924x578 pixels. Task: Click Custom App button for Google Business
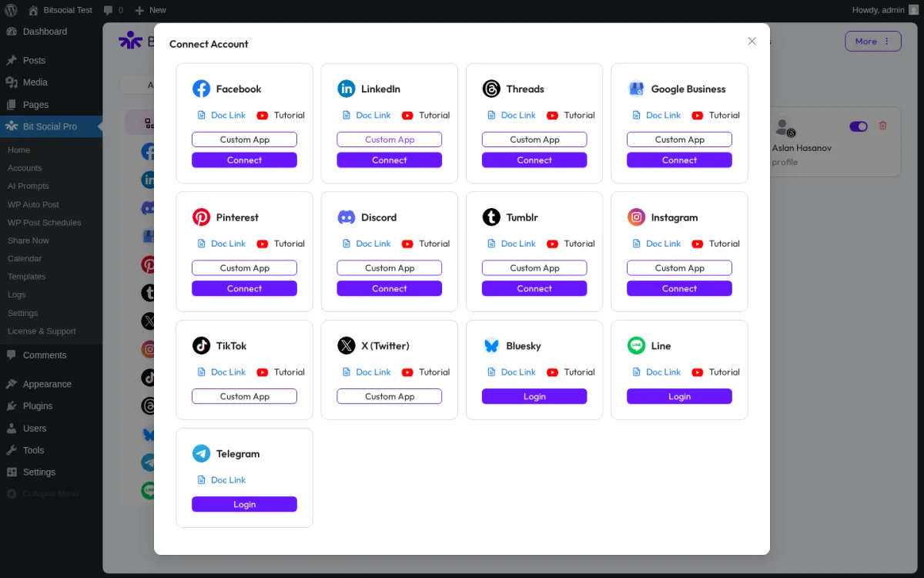pos(679,139)
